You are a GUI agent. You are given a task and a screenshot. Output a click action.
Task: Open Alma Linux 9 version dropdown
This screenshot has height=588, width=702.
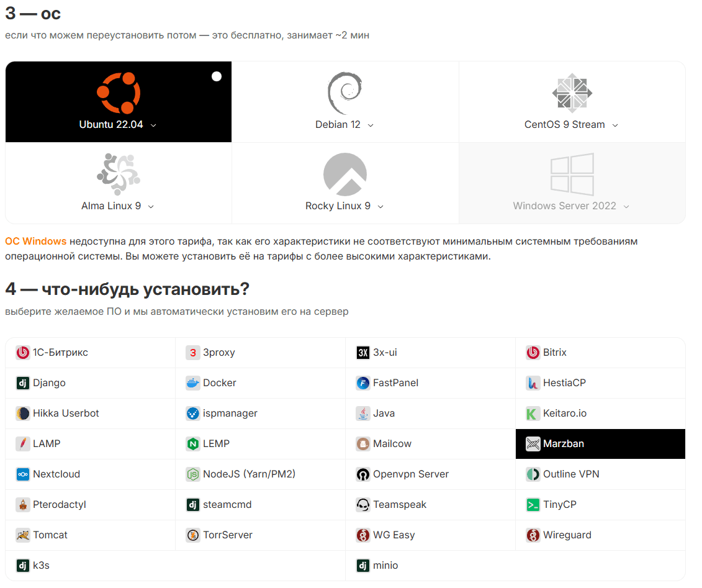151,207
